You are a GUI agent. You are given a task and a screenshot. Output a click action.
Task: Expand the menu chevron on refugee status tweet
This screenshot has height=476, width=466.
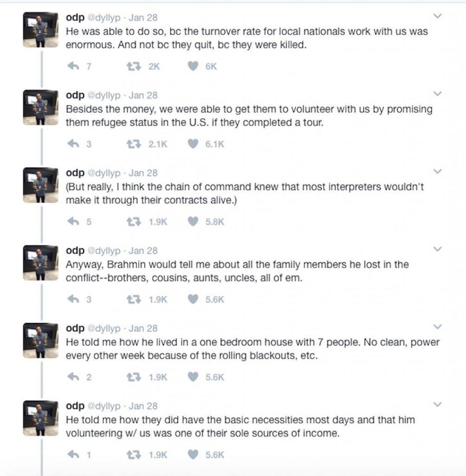pos(438,94)
